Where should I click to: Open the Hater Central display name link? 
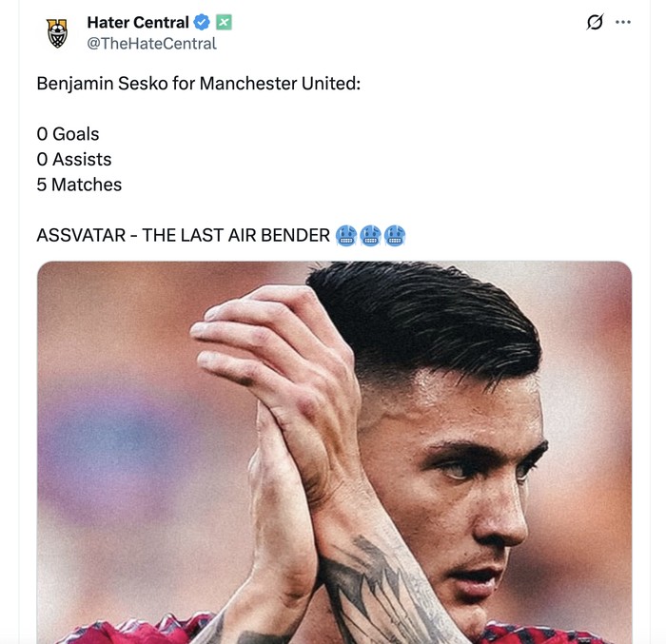(x=138, y=22)
